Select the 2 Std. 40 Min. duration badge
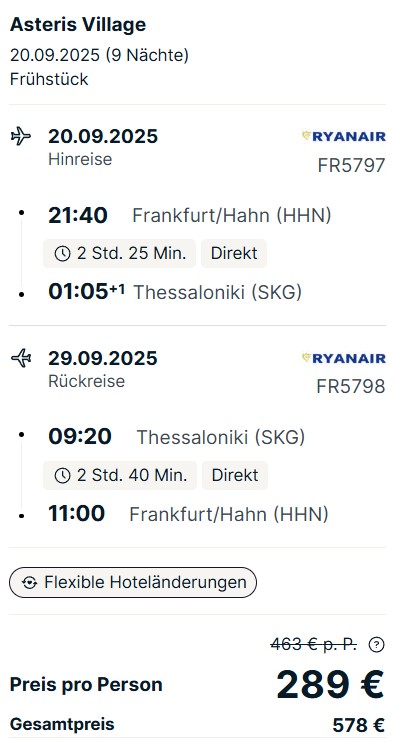Screen dimensions: 394x744 click(120, 475)
